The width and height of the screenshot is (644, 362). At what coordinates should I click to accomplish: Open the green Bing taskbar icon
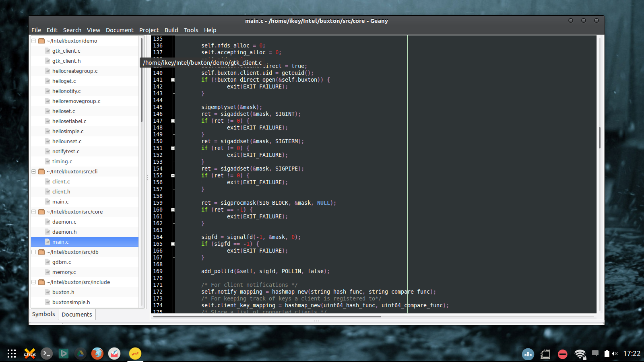point(64,354)
